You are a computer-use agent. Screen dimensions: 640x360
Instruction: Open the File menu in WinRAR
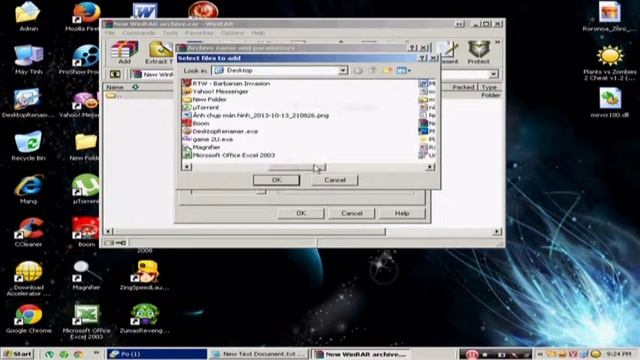tap(110, 33)
